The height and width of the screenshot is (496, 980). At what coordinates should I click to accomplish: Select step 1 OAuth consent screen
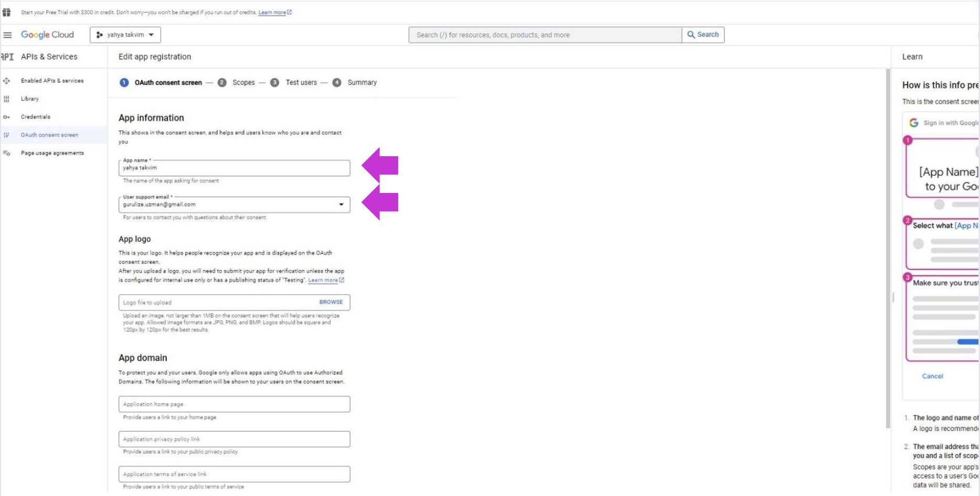(161, 82)
